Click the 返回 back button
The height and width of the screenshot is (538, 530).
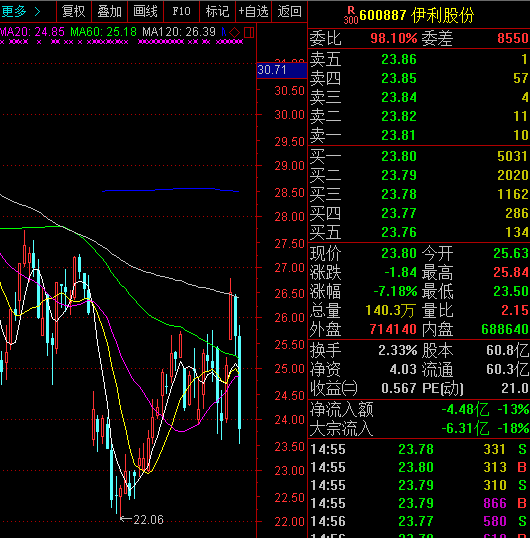click(x=290, y=11)
